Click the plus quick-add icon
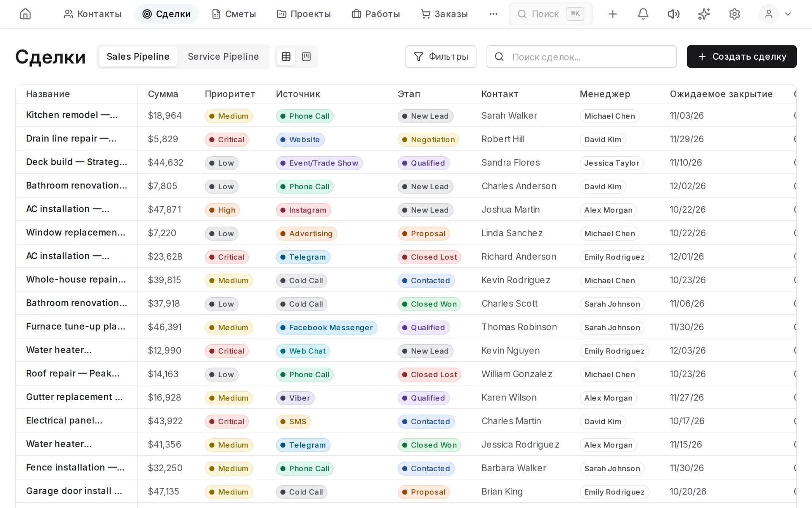Viewport: 812px width, 508px height. [612, 14]
